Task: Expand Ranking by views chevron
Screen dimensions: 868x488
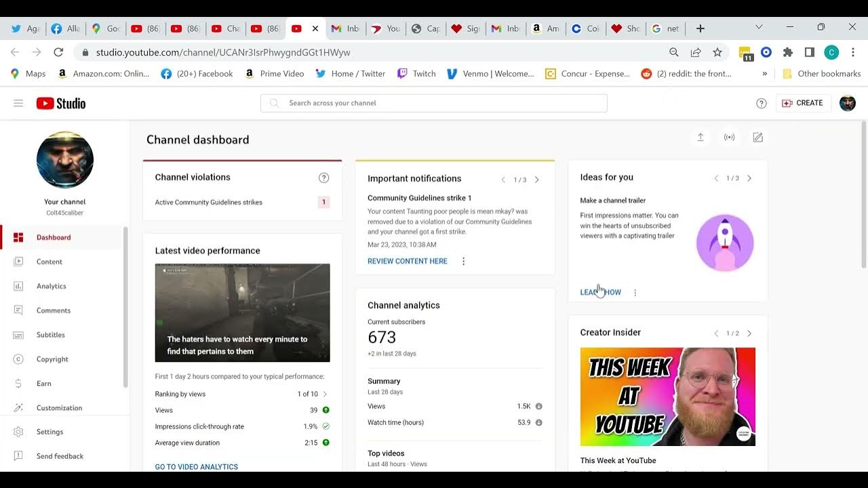Action: pos(325,394)
